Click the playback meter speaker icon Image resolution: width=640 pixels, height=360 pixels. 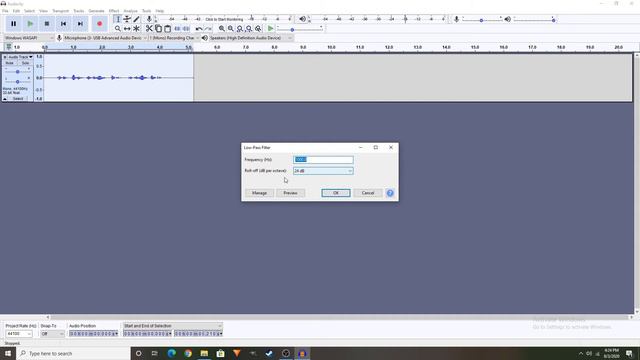[x=302, y=19]
